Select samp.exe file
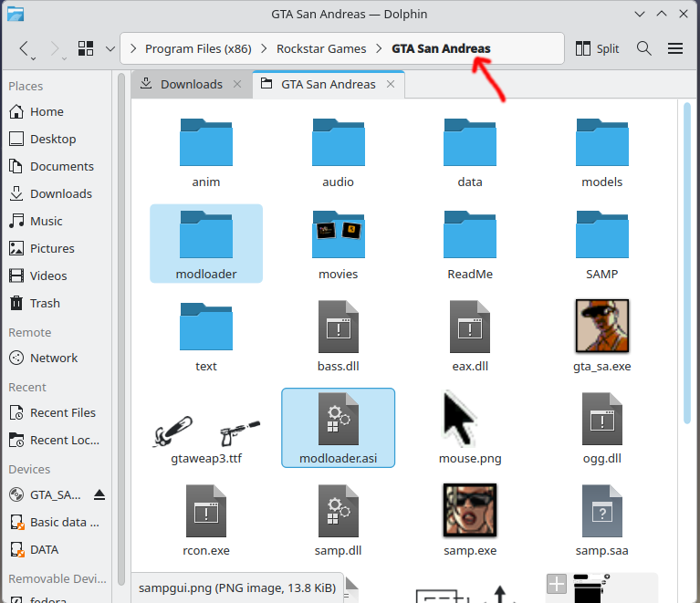The image size is (700, 603). pos(470,520)
